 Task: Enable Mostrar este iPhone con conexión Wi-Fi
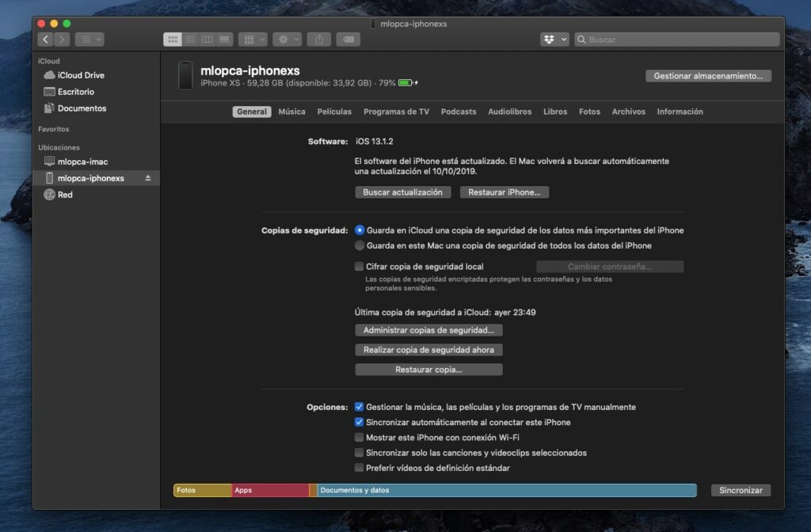tap(359, 437)
